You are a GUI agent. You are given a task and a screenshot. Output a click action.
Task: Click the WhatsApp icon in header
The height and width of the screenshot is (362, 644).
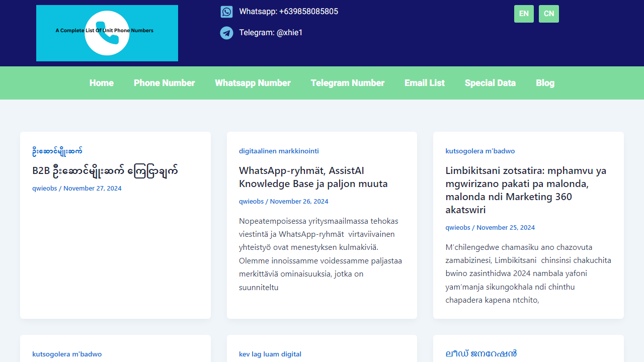(x=226, y=12)
